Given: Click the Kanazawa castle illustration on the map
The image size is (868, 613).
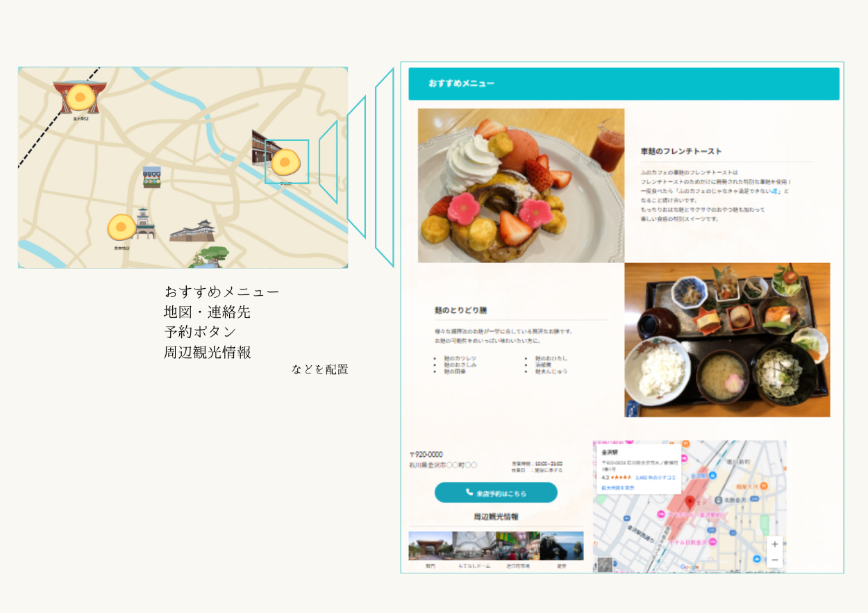Looking at the screenshot, I should [x=192, y=231].
